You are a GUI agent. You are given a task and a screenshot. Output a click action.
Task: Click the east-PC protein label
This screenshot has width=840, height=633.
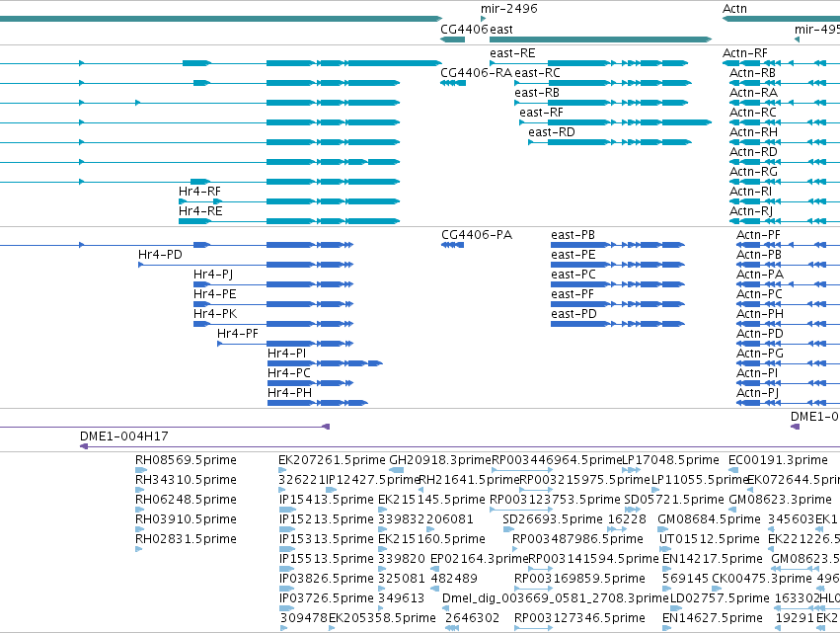click(x=573, y=275)
